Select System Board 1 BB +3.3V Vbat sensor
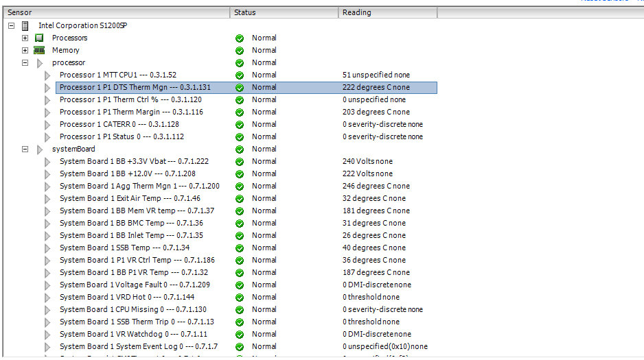This screenshot has height=360, width=644. (x=134, y=162)
